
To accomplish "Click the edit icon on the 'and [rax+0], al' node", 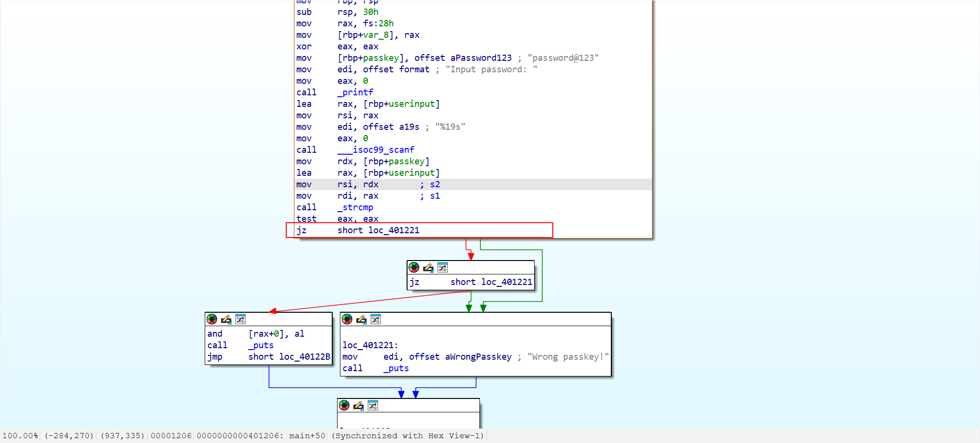I will pos(226,319).
